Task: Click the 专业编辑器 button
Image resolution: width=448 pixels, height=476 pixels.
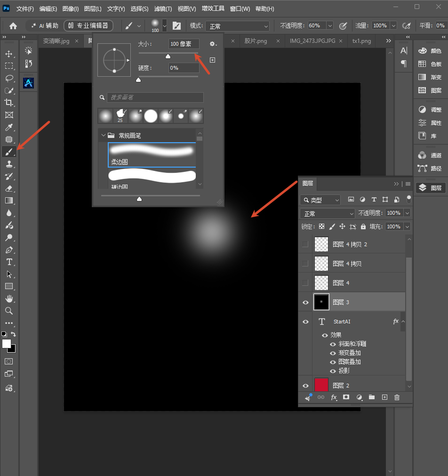Action: point(88,26)
